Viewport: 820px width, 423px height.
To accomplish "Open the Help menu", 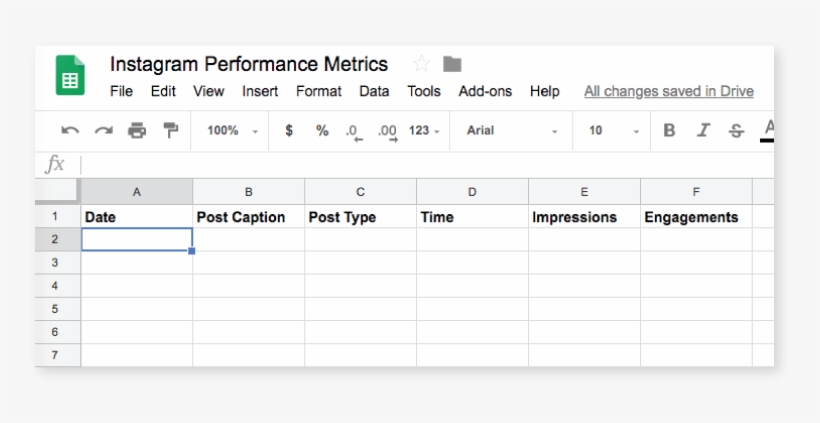I will (544, 91).
